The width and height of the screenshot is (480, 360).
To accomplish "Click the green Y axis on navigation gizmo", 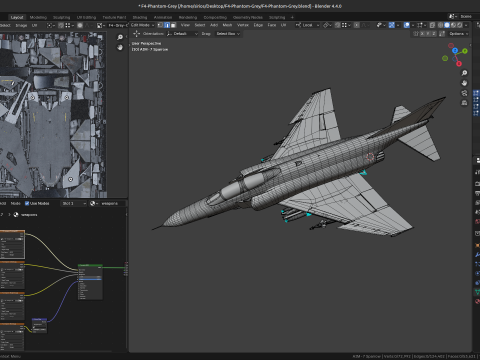I will point(465,51).
